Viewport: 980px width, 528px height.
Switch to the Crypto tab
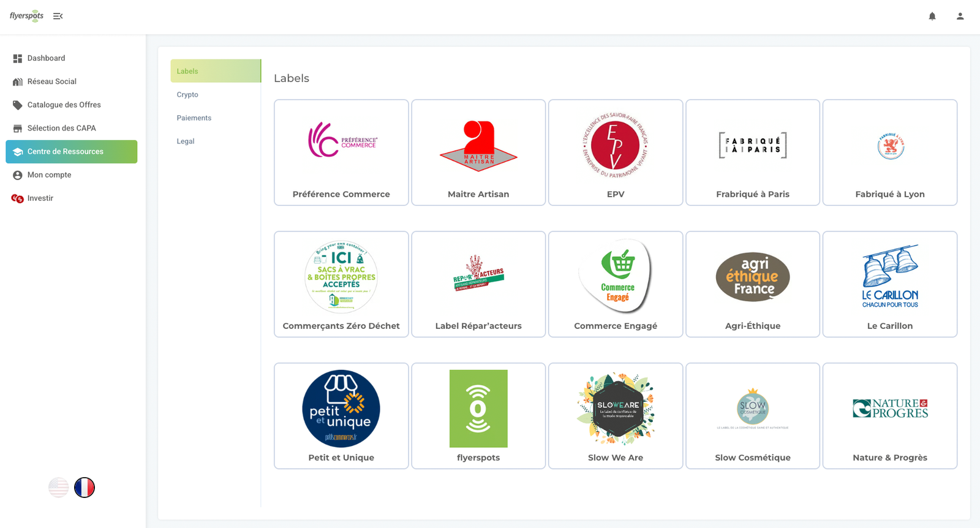point(216,94)
